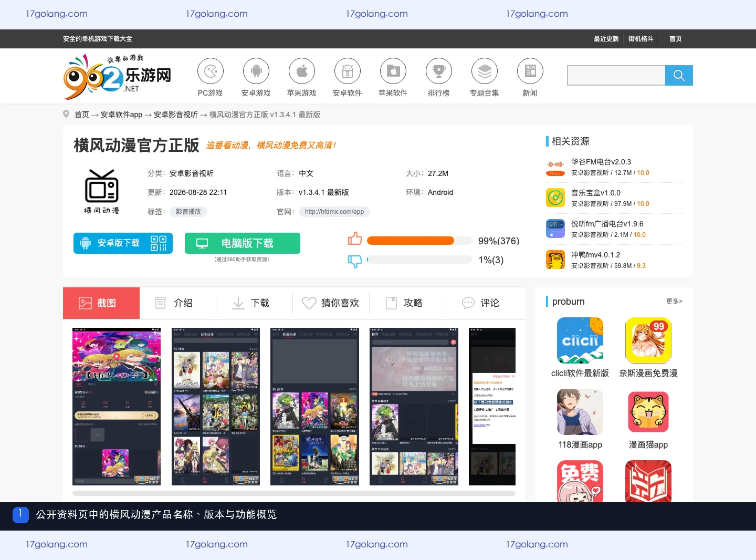The height and width of the screenshot is (560, 756).
Task: Open the 安卓软件 Android software icon
Action: point(348,71)
